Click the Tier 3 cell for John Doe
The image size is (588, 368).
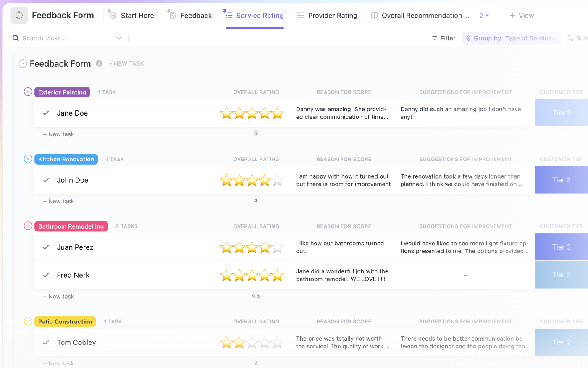click(561, 180)
